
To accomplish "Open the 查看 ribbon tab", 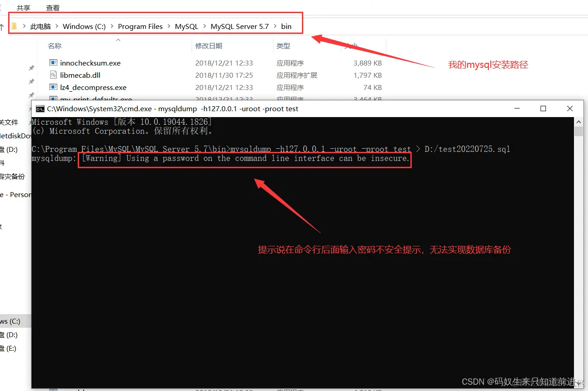I will pyautogui.click(x=53, y=8).
